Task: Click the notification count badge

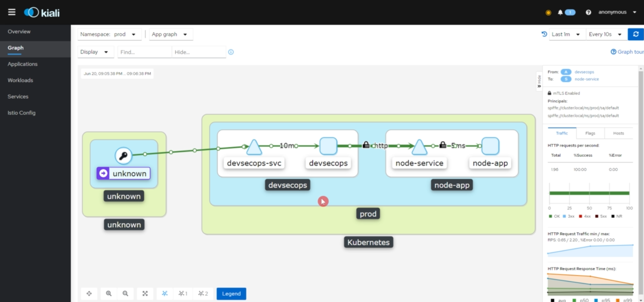Action: pyautogui.click(x=570, y=12)
